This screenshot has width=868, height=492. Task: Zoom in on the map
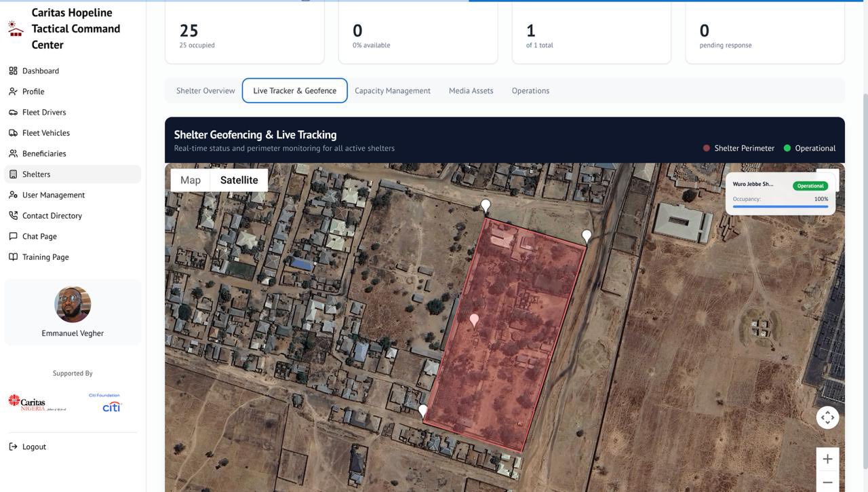[x=827, y=459]
